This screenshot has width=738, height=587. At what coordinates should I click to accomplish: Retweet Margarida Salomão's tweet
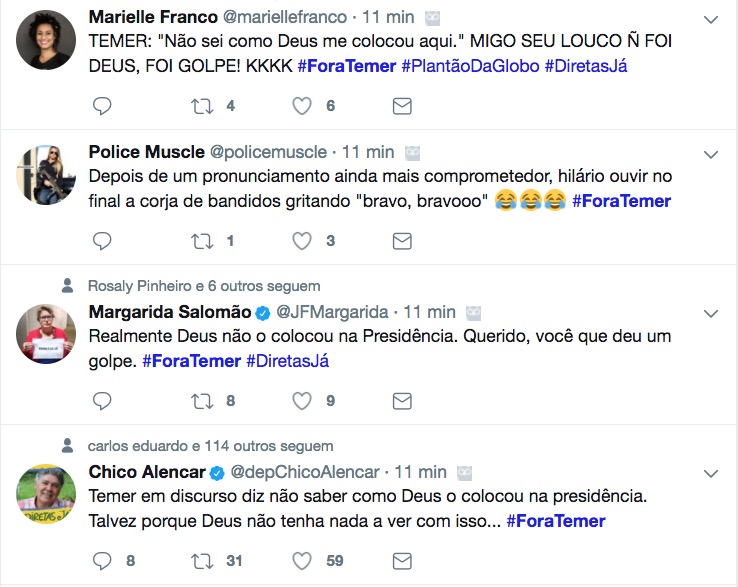click(x=203, y=401)
